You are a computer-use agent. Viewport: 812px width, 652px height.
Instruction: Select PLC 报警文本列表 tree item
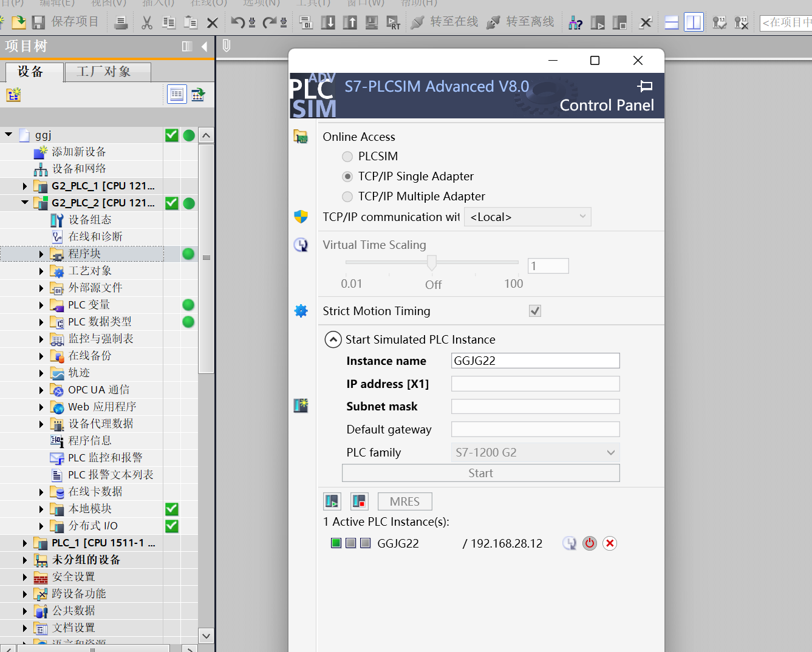tap(111, 475)
